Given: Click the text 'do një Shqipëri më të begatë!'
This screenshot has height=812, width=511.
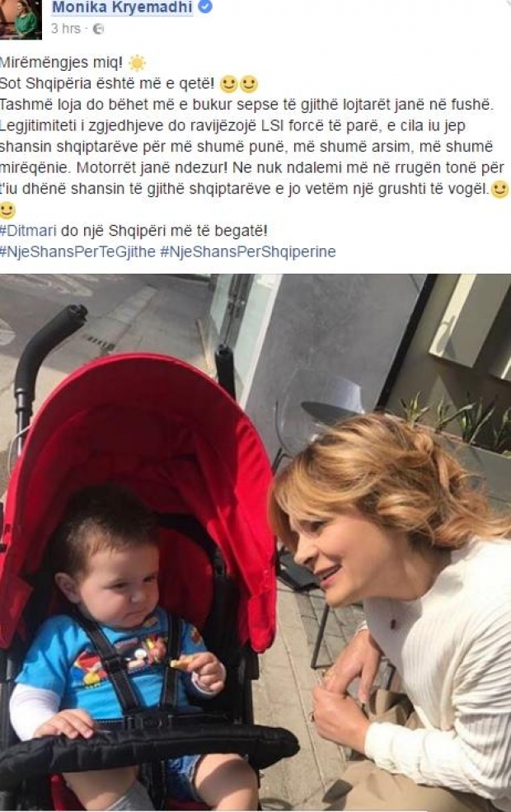Looking at the screenshot, I should (x=164, y=231).
